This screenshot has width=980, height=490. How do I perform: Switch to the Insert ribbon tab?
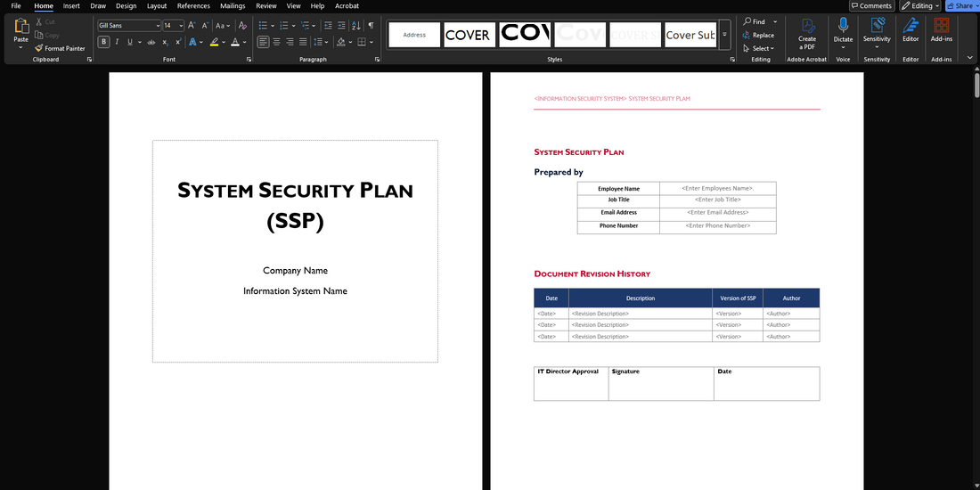tap(71, 6)
